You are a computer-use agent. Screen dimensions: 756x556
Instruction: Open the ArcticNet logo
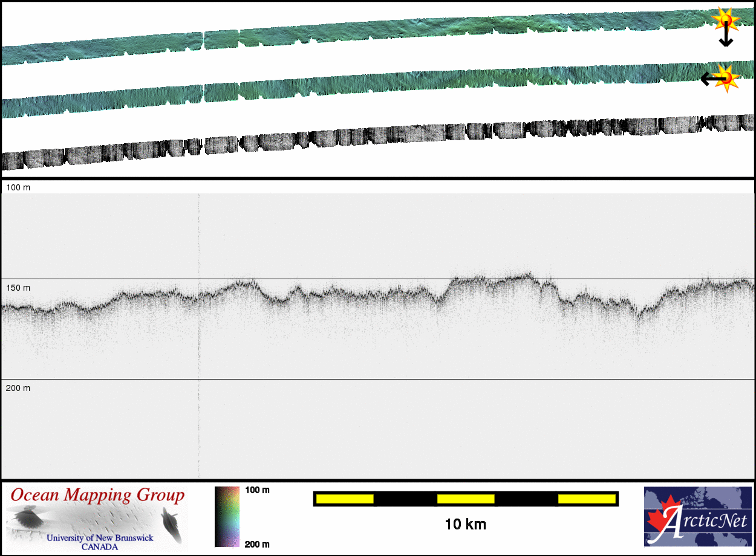(x=698, y=517)
